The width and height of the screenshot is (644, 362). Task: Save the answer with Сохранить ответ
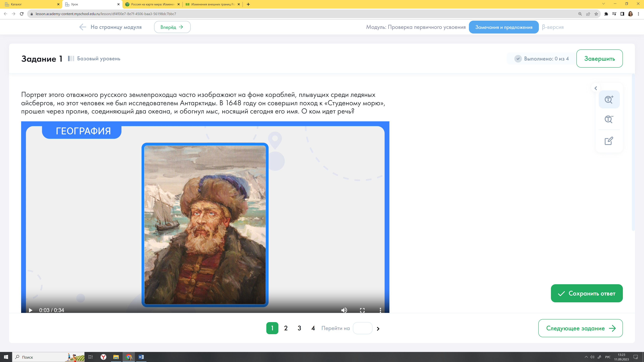586,293
